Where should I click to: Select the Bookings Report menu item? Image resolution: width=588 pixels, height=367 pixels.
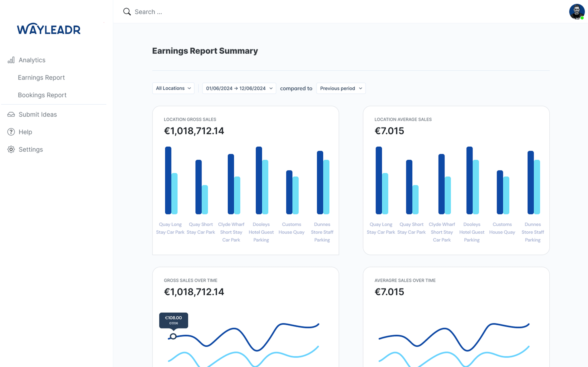click(42, 95)
